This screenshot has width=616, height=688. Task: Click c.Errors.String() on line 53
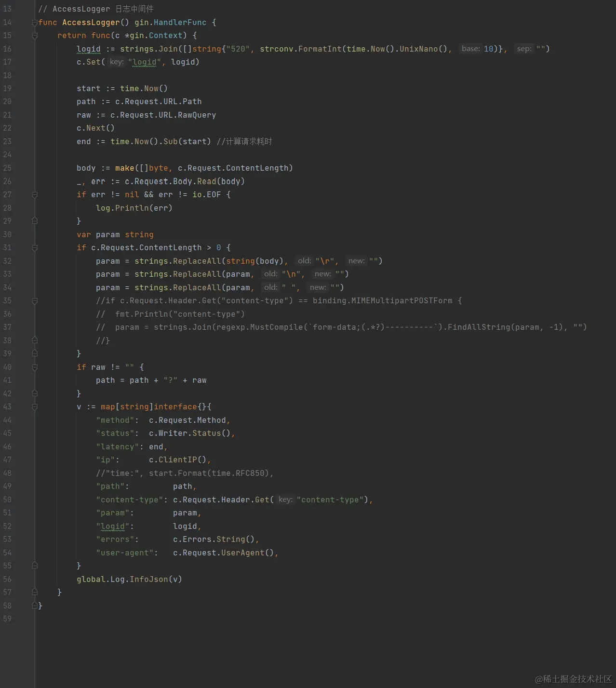point(214,540)
